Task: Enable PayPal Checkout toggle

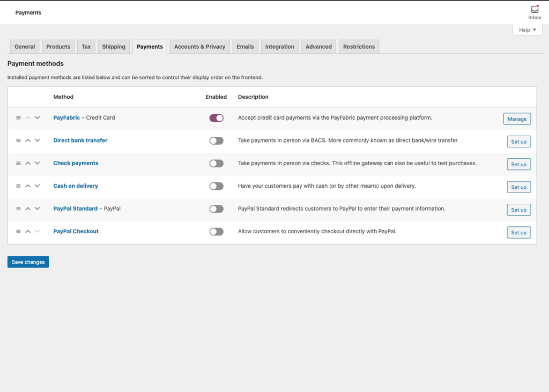Action: [217, 232]
